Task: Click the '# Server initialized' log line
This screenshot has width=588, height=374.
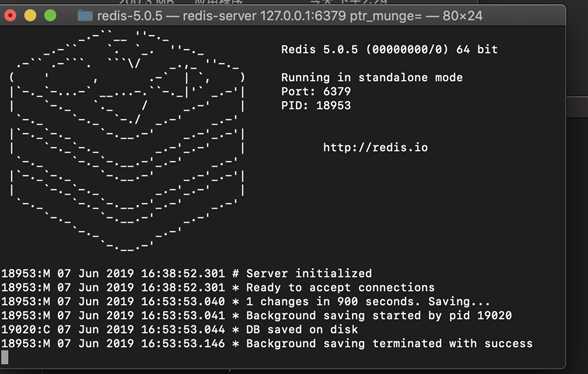Action: 187,273
